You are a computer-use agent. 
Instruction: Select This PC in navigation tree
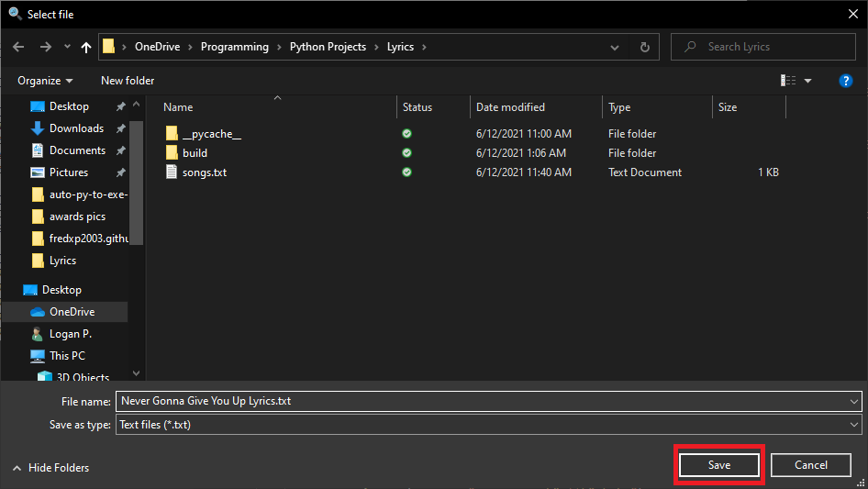click(67, 356)
